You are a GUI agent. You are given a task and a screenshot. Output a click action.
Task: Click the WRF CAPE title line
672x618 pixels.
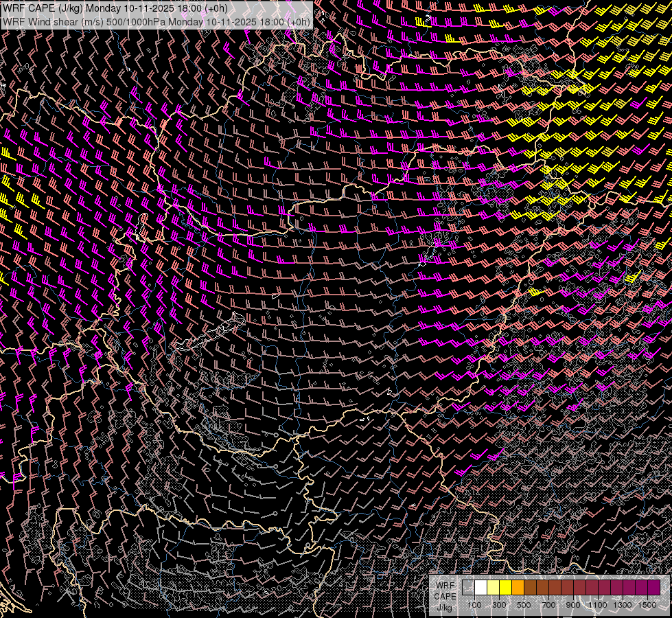(x=115, y=8)
